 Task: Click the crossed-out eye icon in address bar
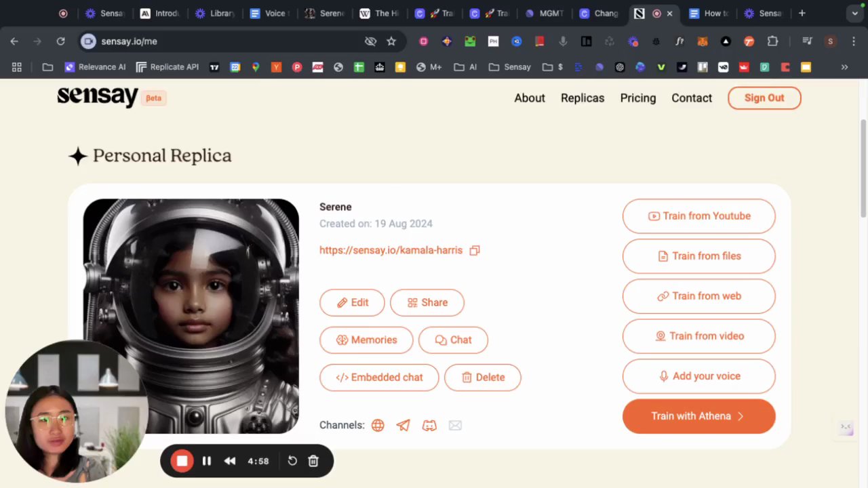click(370, 41)
